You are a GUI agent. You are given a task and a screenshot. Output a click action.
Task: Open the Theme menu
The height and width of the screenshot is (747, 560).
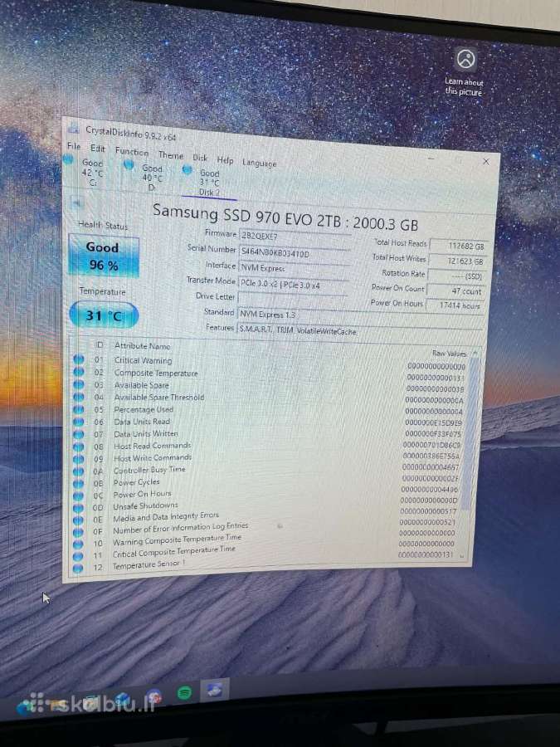click(x=171, y=155)
